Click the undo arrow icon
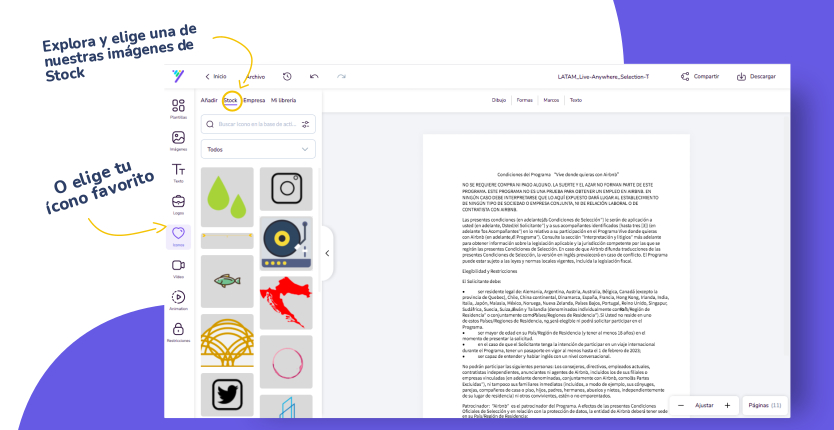Screen dimensions: 834x430 [314, 76]
